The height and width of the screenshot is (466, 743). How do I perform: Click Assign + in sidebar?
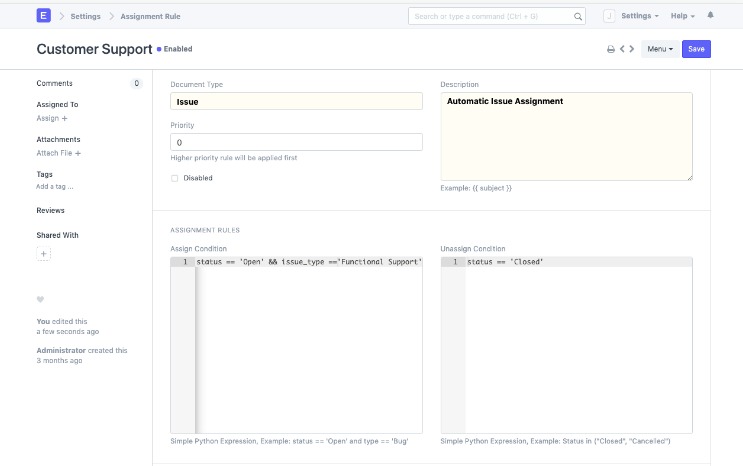[52, 118]
